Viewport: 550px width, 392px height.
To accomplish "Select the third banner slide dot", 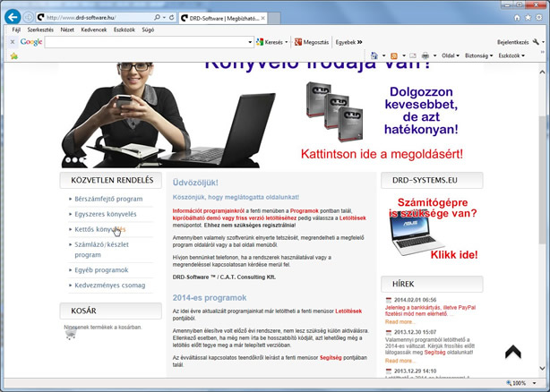I will [x=82, y=159].
